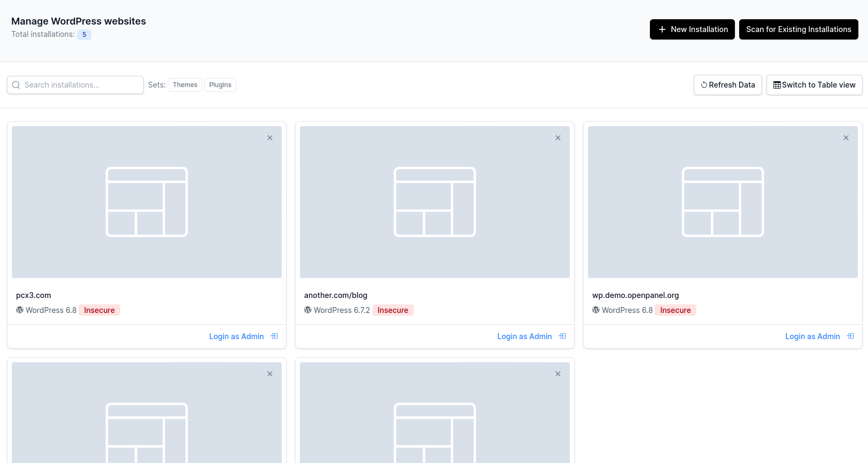868x463 pixels.
Task: Click the WordPress logo on wp.demo.openpanel.org card
Action: pos(596,310)
